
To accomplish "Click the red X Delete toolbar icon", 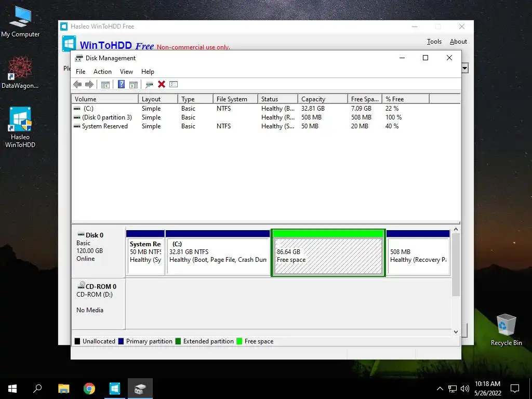I will point(162,84).
